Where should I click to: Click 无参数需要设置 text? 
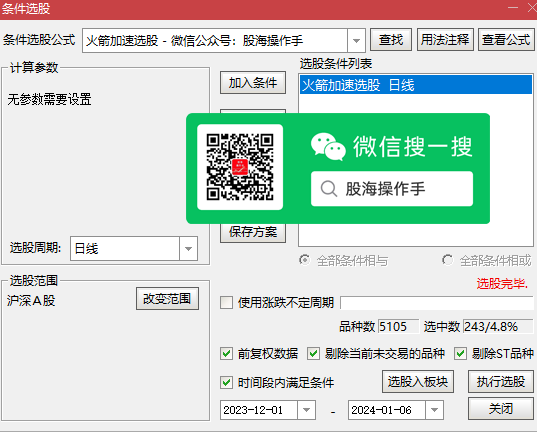(x=49, y=99)
